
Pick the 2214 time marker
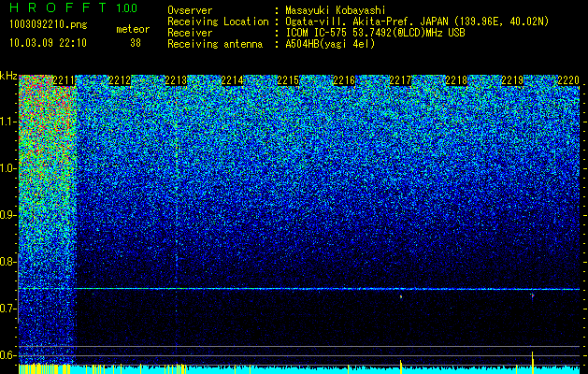(x=232, y=80)
